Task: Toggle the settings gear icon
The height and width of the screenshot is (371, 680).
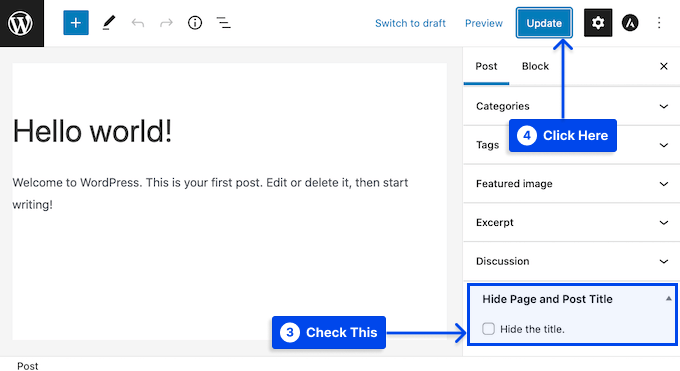Action: [598, 23]
